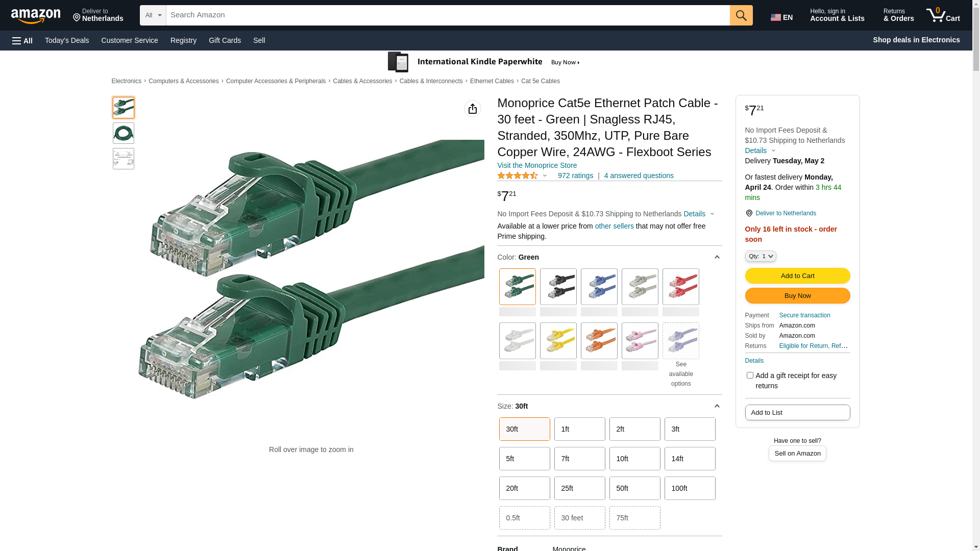Click the share icon on product image

[473, 109]
